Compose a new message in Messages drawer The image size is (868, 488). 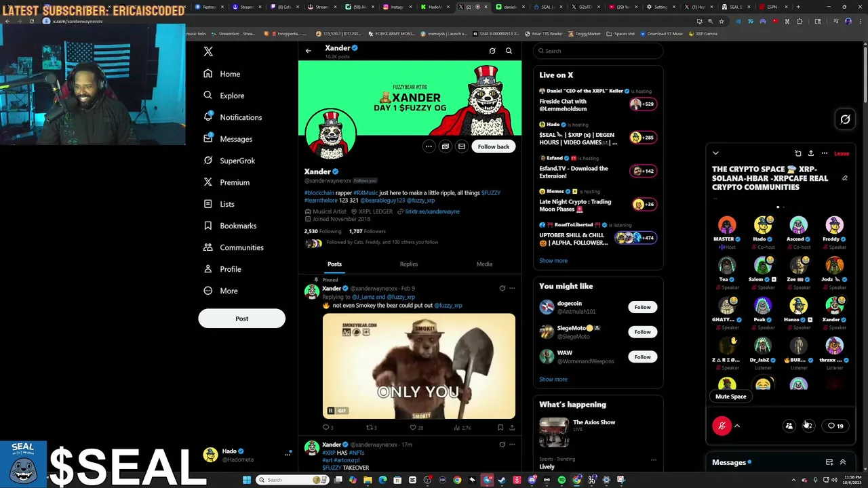(x=829, y=462)
